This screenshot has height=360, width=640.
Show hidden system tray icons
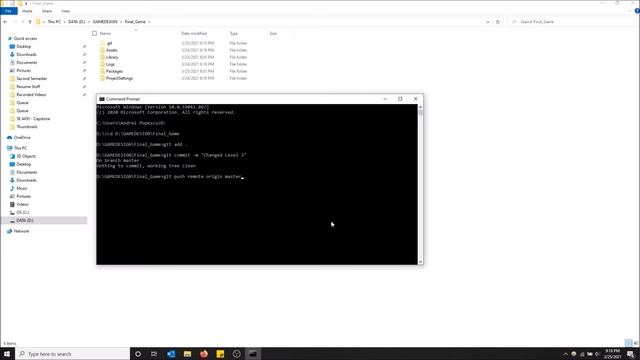click(x=565, y=354)
